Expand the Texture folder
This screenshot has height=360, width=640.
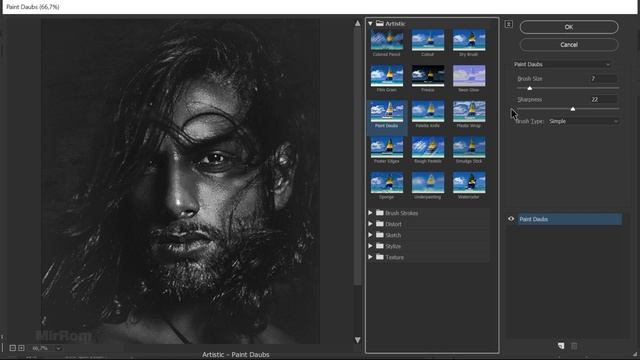click(370, 257)
